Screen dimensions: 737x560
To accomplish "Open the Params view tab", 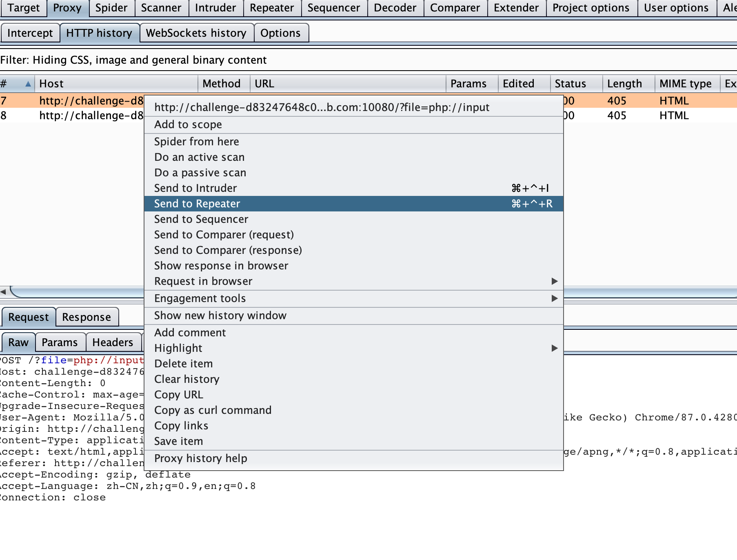I will click(x=60, y=342).
